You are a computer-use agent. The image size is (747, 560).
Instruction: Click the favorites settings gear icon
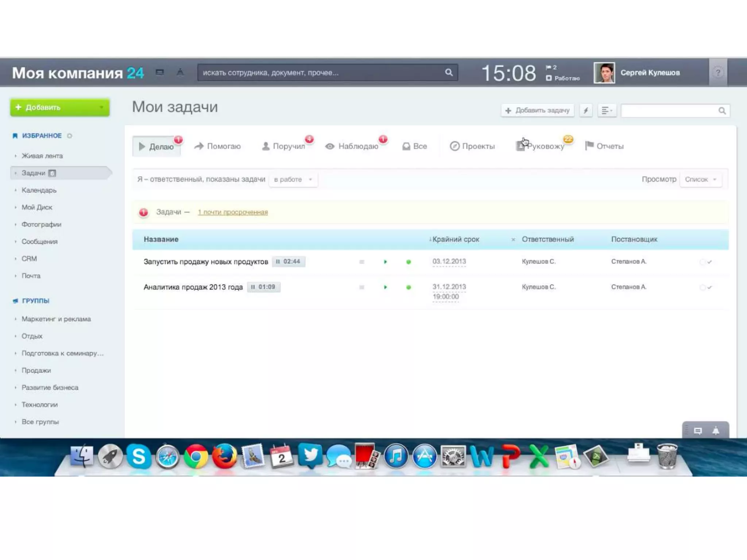tap(69, 136)
